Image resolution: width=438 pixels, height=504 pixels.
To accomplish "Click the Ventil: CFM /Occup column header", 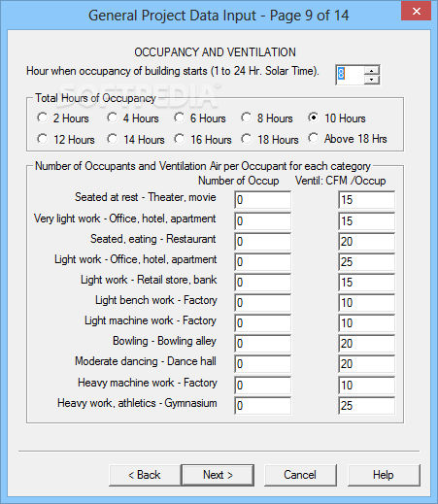I will 340,181.
